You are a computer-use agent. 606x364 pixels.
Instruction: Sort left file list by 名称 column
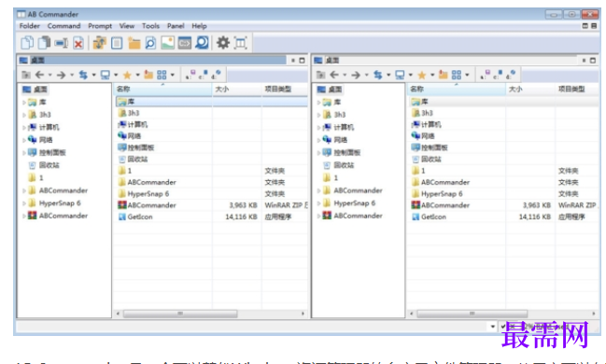162,89
